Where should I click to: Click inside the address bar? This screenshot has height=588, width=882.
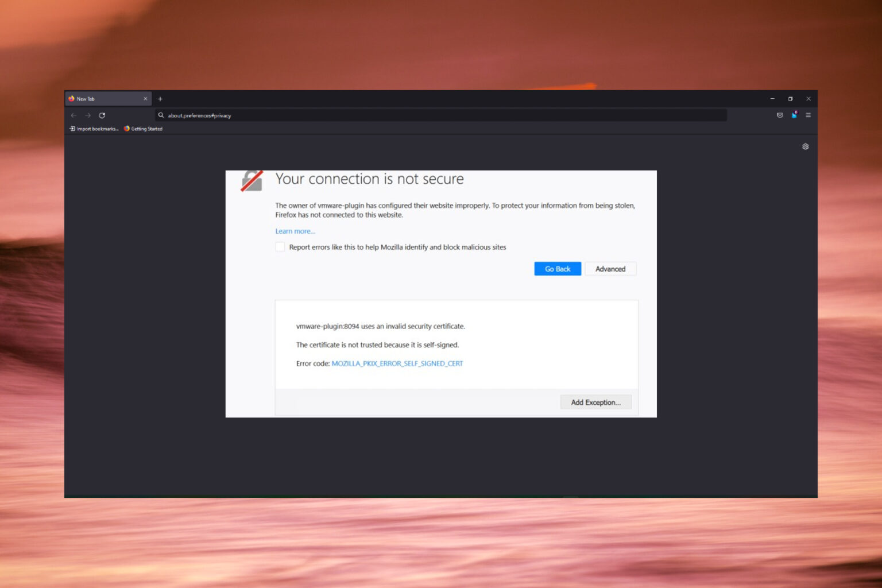[x=402, y=115]
